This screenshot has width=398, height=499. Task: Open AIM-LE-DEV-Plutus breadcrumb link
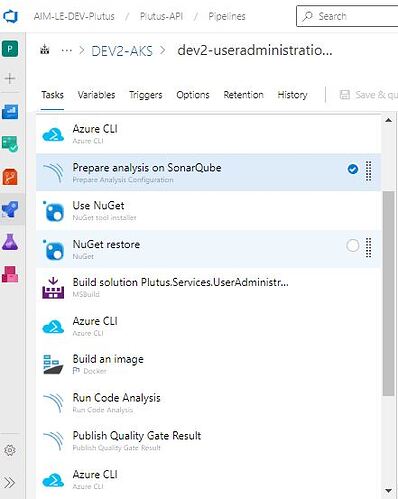click(x=74, y=16)
